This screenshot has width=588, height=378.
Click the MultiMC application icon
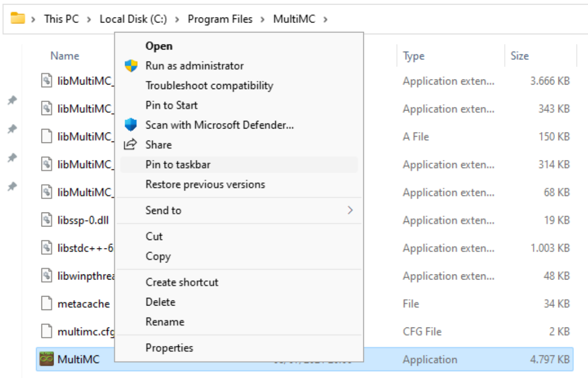click(x=47, y=359)
